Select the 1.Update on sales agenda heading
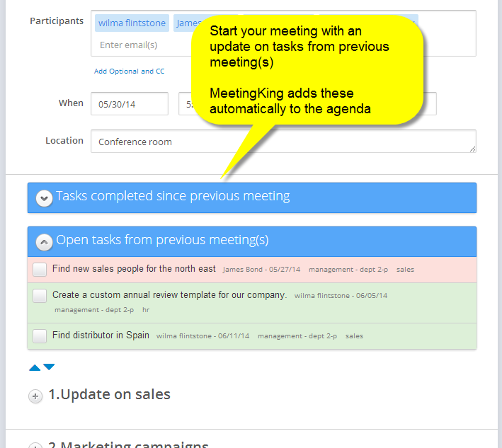Viewport: 502px width, 448px height. coord(109,395)
